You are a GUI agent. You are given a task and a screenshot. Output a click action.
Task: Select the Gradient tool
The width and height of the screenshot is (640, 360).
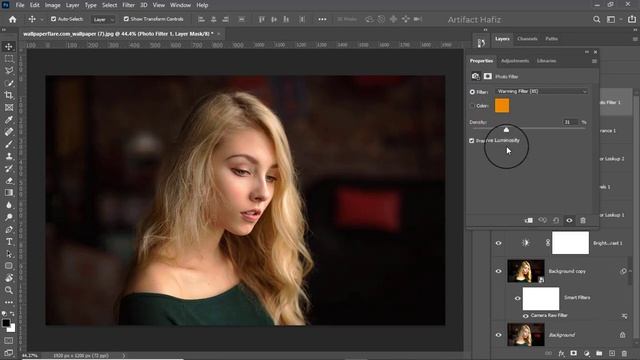[9, 193]
